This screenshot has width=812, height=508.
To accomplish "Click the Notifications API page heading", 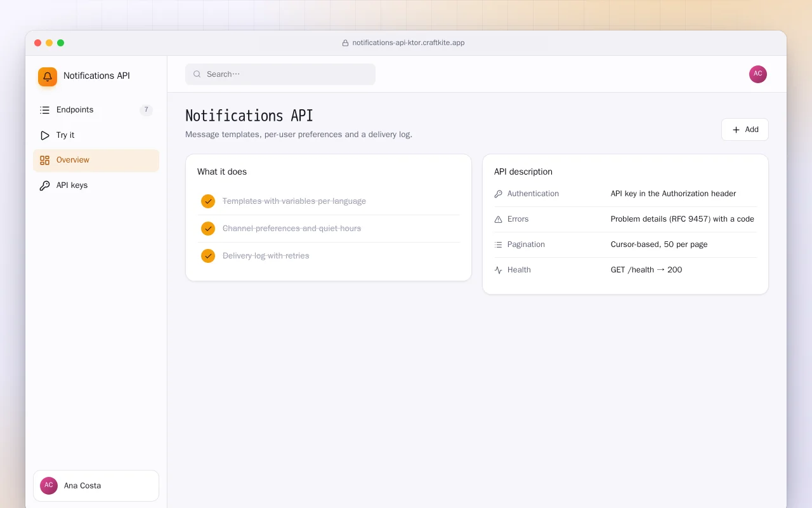I will 249,116.
